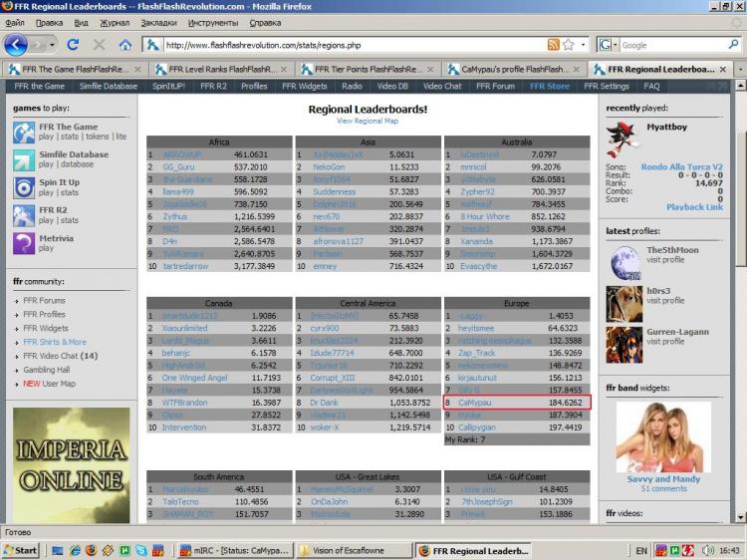The image size is (747, 560).
Task: Click the FFR The Game icon in sidebar
Action: click(x=24, y=132)
